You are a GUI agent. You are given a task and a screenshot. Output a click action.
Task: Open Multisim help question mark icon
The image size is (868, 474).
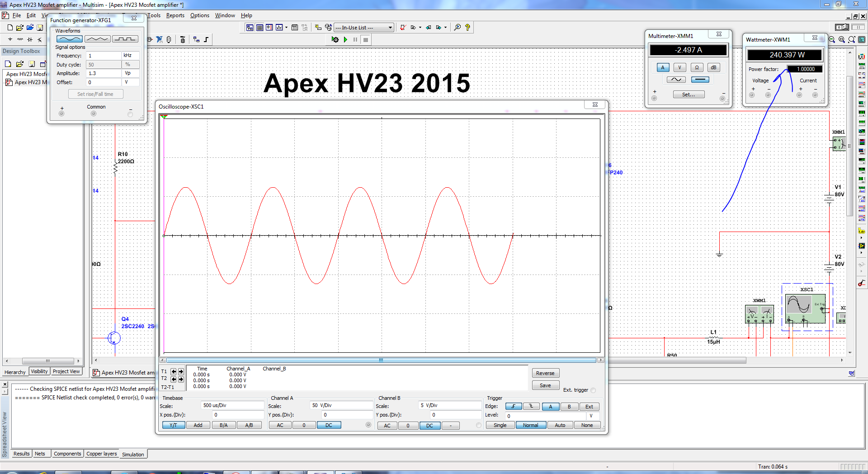pos(467,28)
